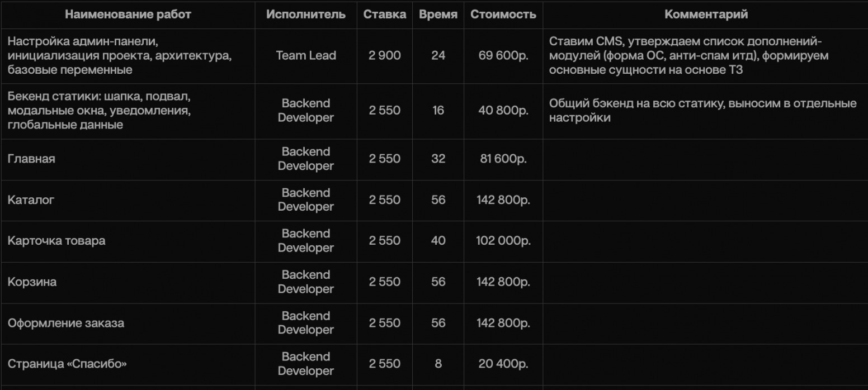The image size is (868, 390).
Task: Click the comment beginning "Ставим CMS"
Action: pyautogui.click(x=688, y=56)
